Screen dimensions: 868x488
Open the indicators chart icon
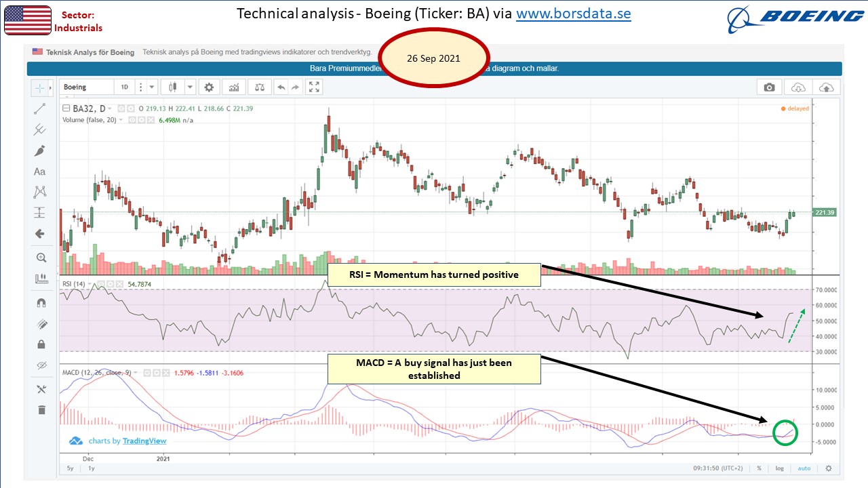pos(234,87)
